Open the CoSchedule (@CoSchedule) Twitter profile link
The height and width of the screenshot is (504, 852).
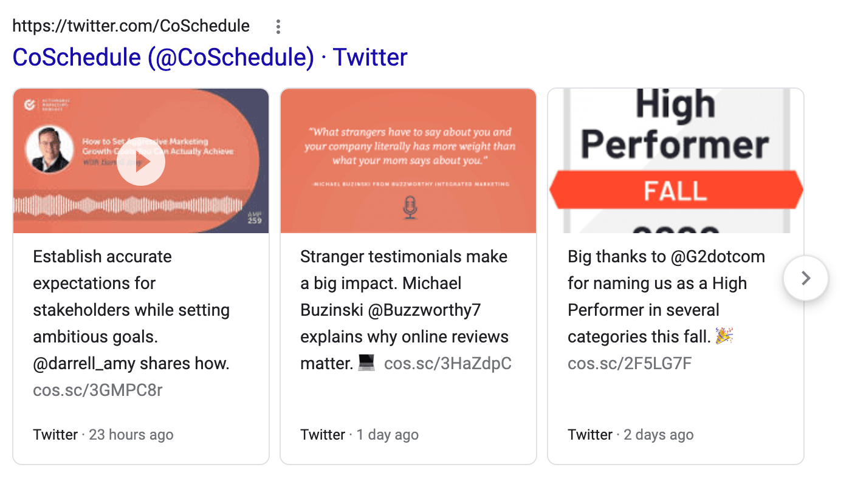tap(210, 56)
